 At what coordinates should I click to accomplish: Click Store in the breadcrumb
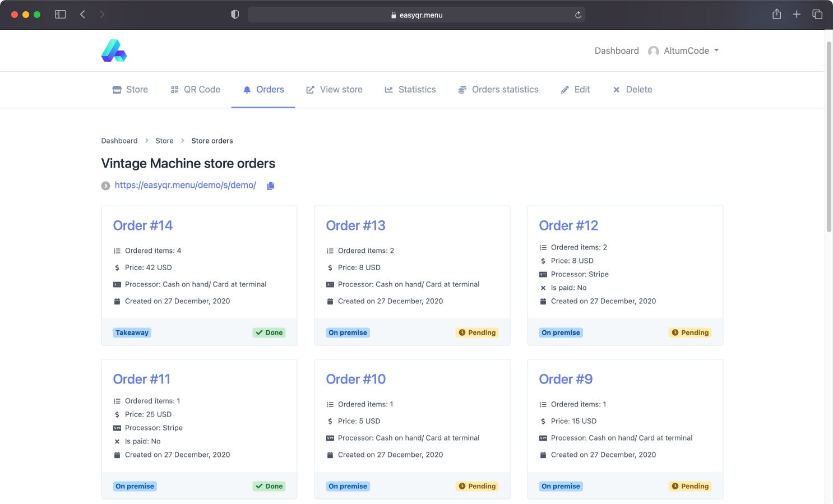pos(164,141)
